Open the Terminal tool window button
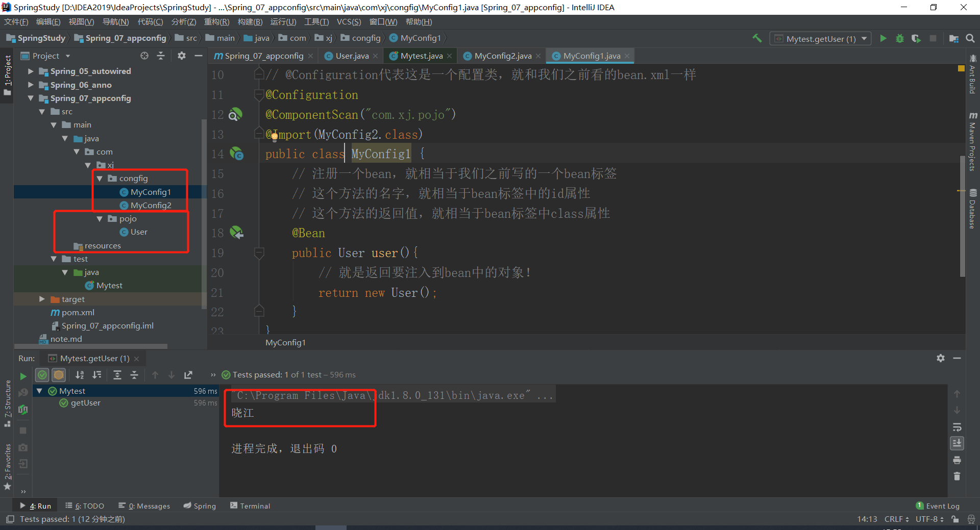980x530 pixels. pyautogui.click(x=250, y=506)
